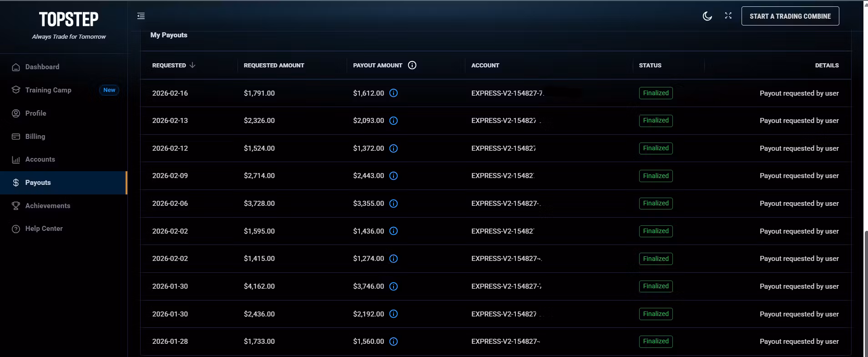
Task: Click info icon next to $1,612.00 payout
Action: point(394,93)
